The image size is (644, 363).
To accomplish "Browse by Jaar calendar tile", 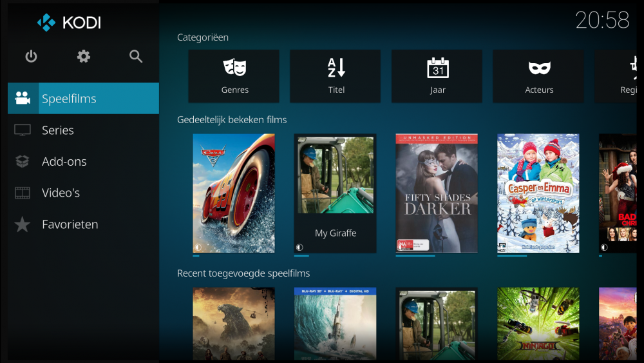I will coord(437,76).
